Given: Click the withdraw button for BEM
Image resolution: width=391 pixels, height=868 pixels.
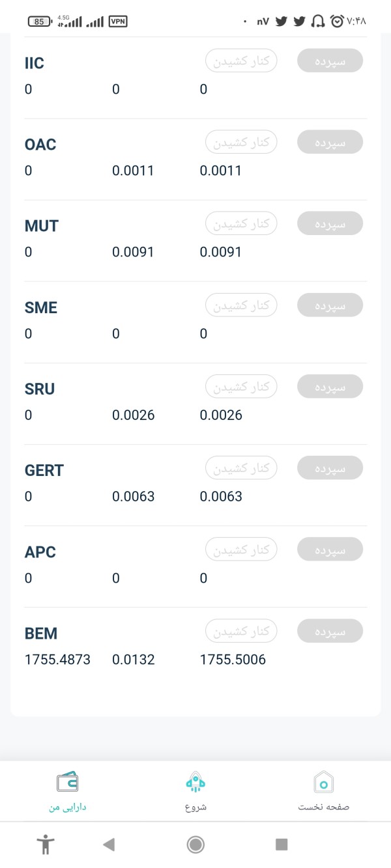Looking at the screenshot, I should click(x=242, y=631).
